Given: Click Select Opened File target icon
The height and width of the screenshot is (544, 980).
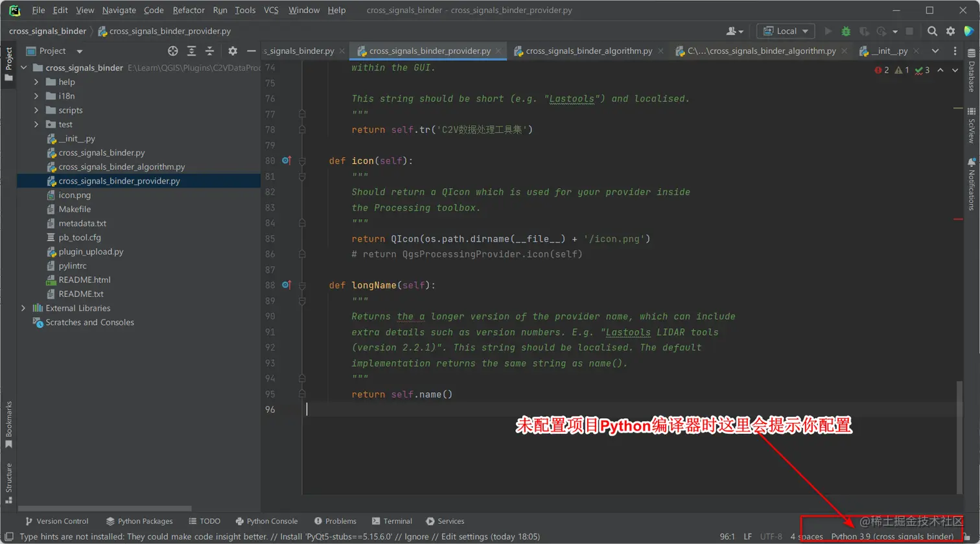Looking at the screenshot, I should point(173,51).
